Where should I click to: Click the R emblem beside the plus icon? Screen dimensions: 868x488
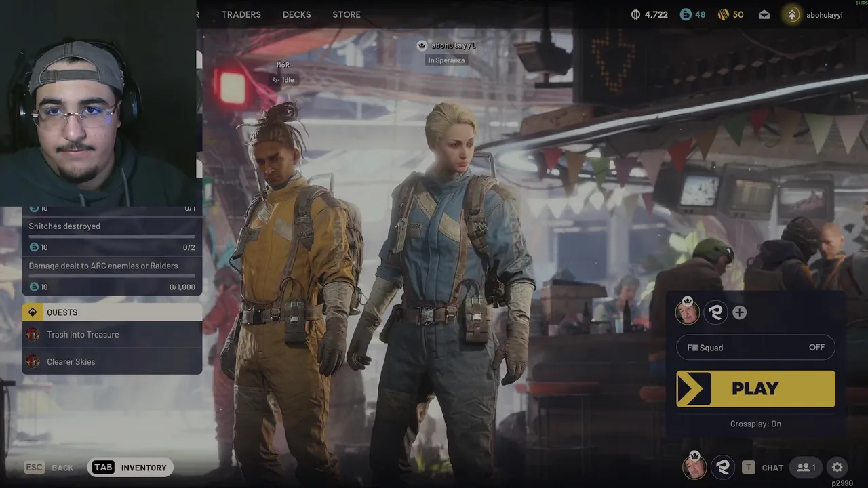tap(715, 312)
